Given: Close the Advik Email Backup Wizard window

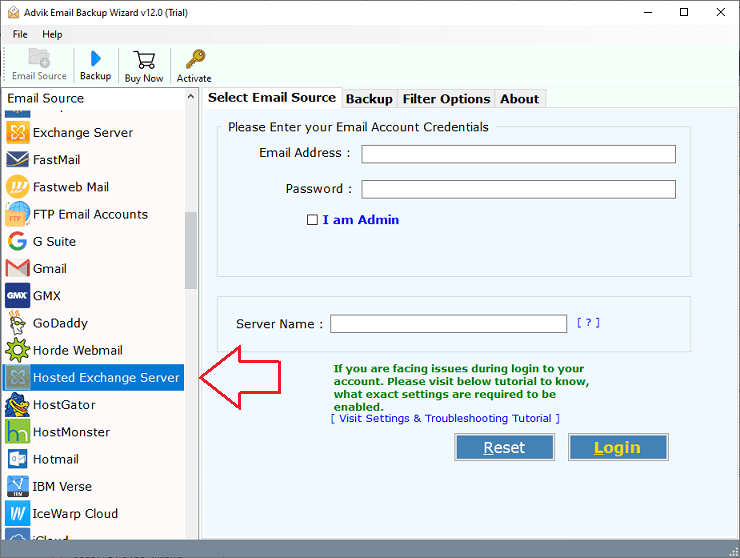Looking at the screenshot, I should tap(721, 12).
